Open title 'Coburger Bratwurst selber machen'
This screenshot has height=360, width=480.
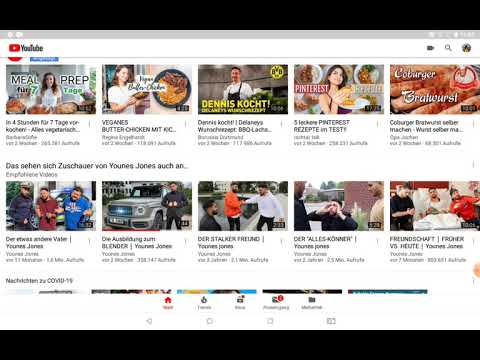point(427,126)
